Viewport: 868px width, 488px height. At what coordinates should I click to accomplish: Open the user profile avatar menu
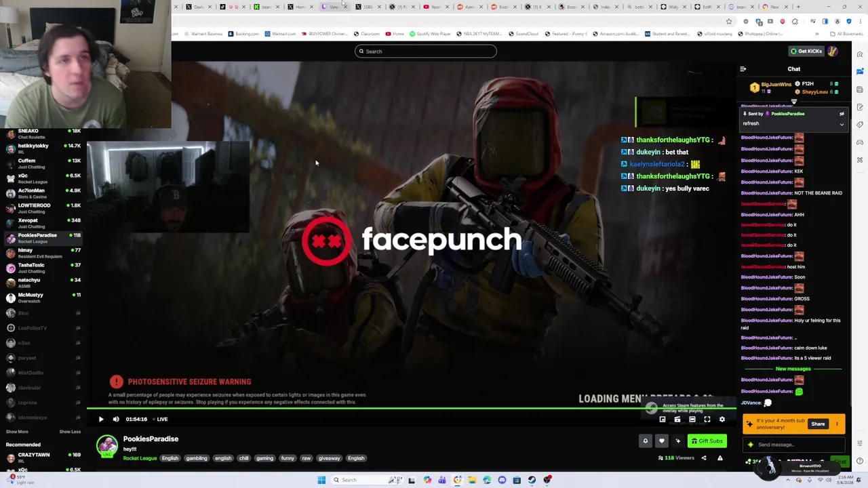833,52
